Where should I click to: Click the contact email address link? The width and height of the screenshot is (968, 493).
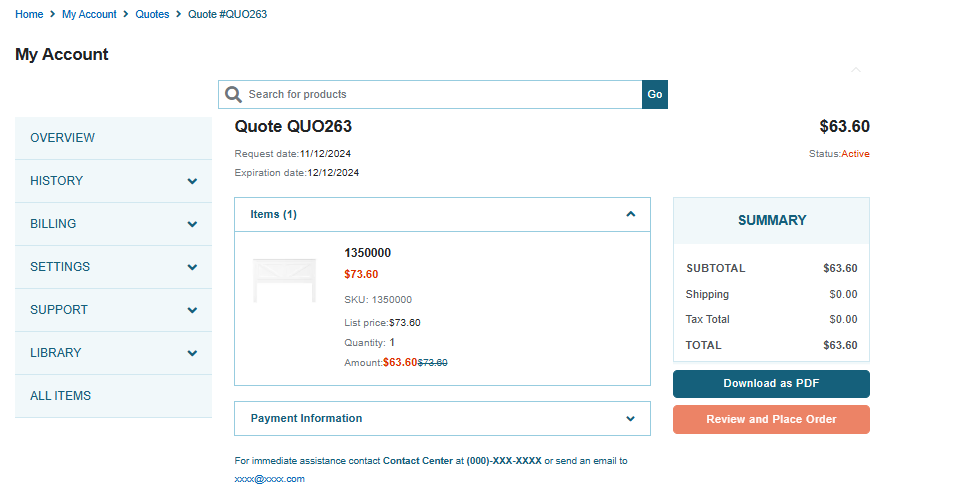tap(269, 479)
